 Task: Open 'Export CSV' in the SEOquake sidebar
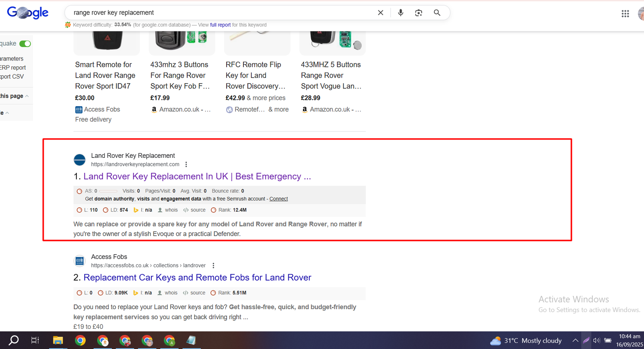(x=12, y=76)
